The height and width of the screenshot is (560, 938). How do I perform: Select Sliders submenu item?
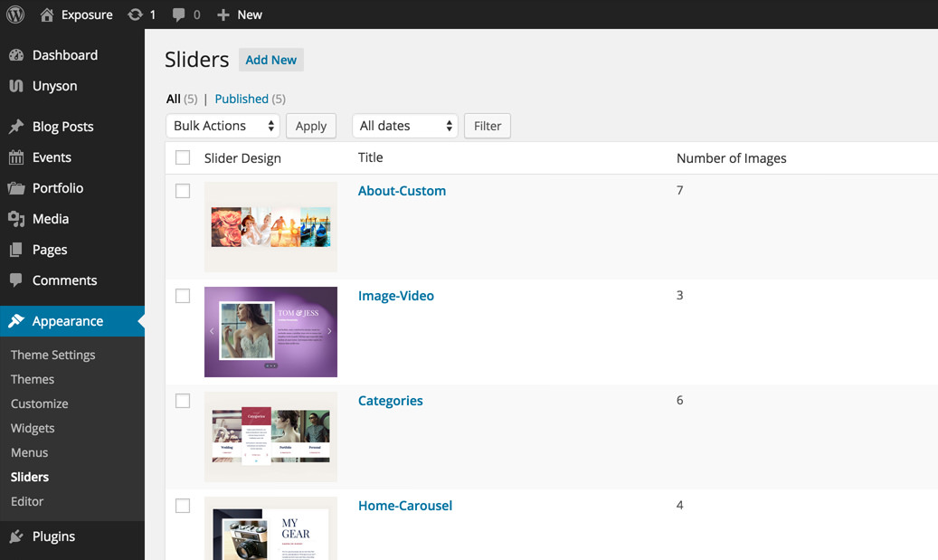point(29,477)
